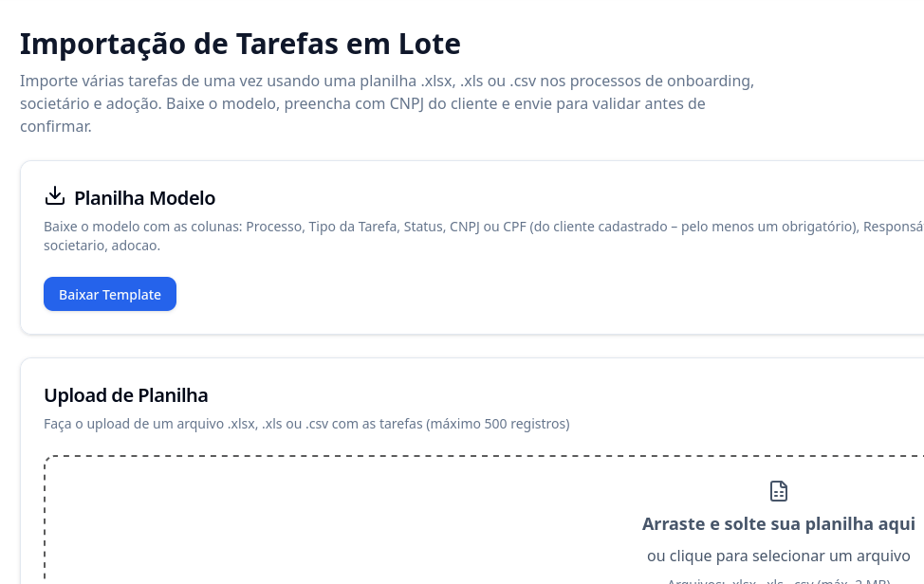Screen dimensions: 924x584
Task: Click the small download arrow icon in the template card
Action: click(55, 196)
